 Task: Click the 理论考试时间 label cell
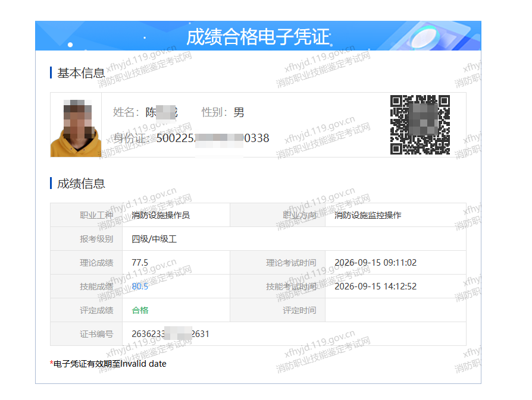coord(277,262)
